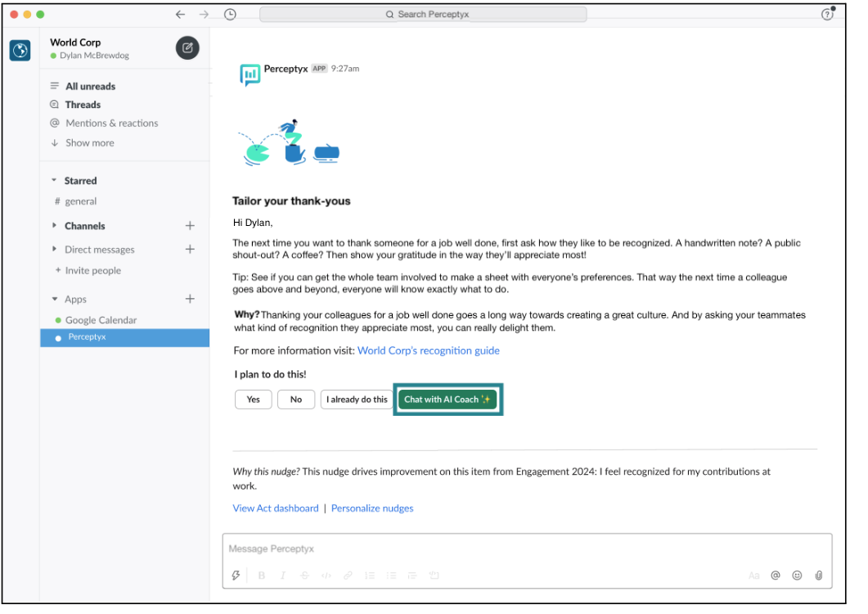Image resolution: width=868 pixels, height=614 pixels.
Task: Click the Perceptyx sender name
Action: tap(286, 69)
